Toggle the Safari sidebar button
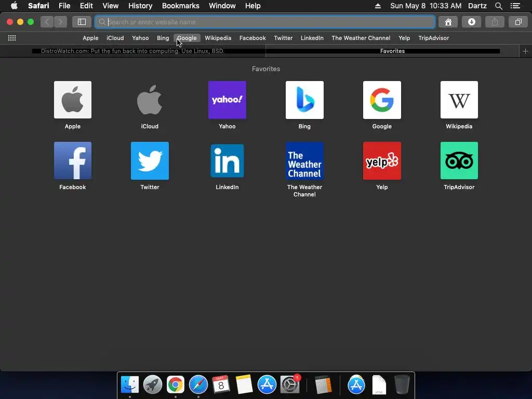The height and width of the screenshot is (399, 532). pyautogui.click(x=82, y=22)
